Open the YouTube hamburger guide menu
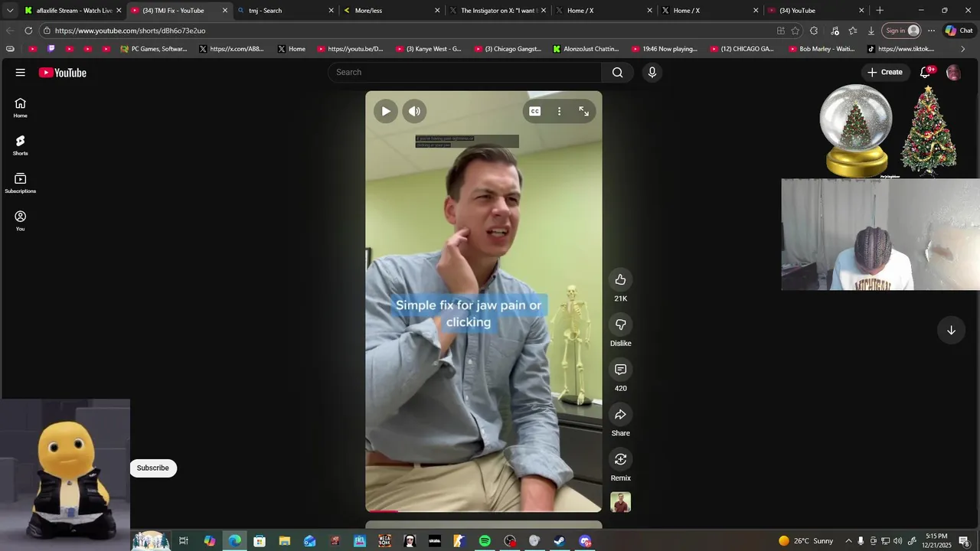980x551 pixels. point(21,73)
